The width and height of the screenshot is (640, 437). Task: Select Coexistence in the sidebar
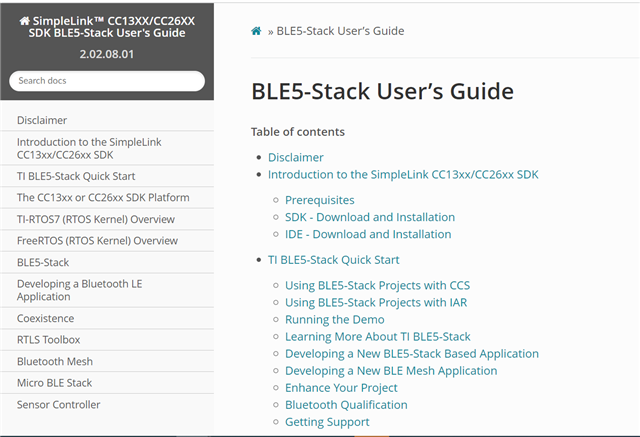(46, 318)
